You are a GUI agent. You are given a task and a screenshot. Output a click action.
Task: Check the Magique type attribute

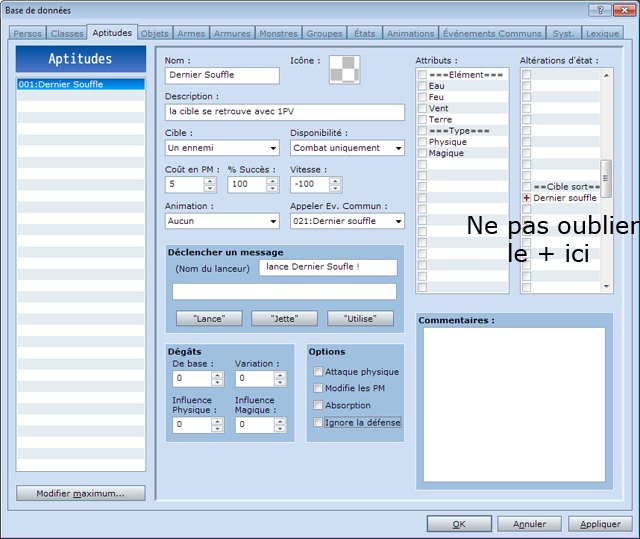(422, 153)
